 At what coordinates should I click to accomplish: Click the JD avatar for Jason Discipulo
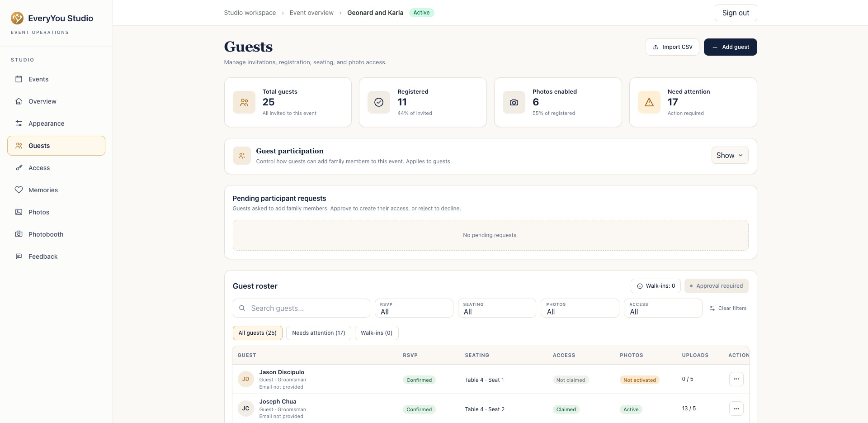(x=245, y=379)
